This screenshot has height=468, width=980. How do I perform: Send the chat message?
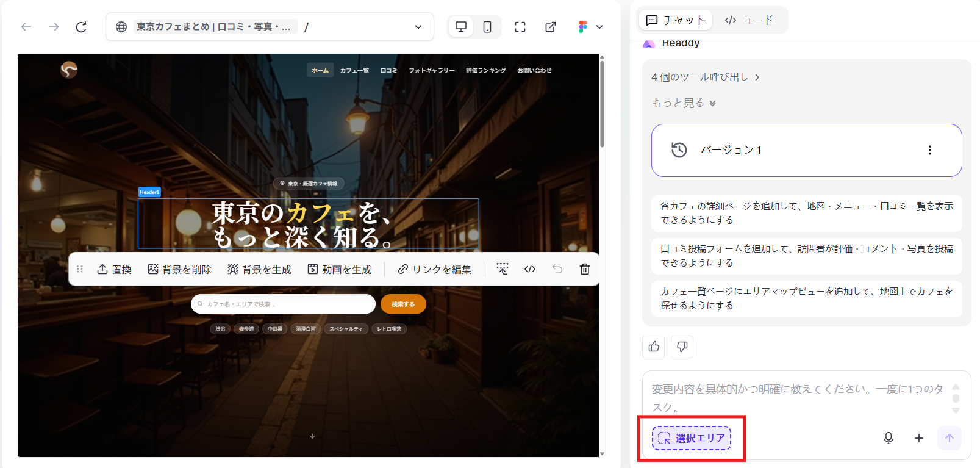click(x=950, y=438)
